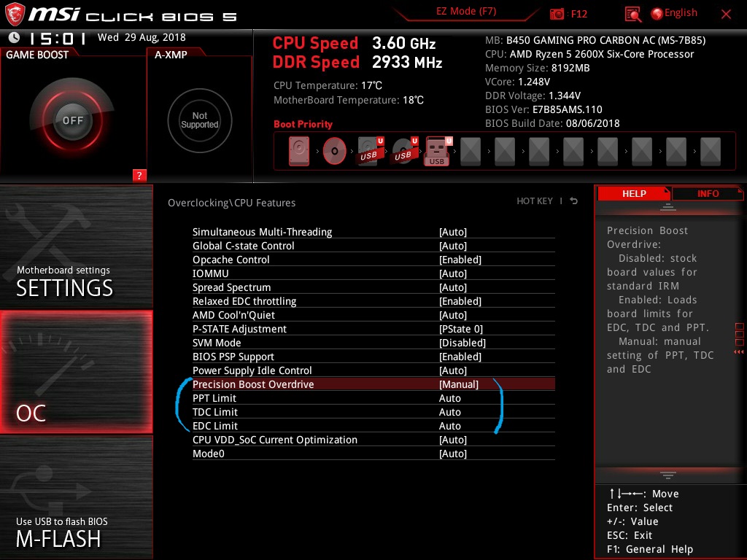Change Precision Boost Overdrive [Manual] value

pyautogui.click(x=459, y=384)
